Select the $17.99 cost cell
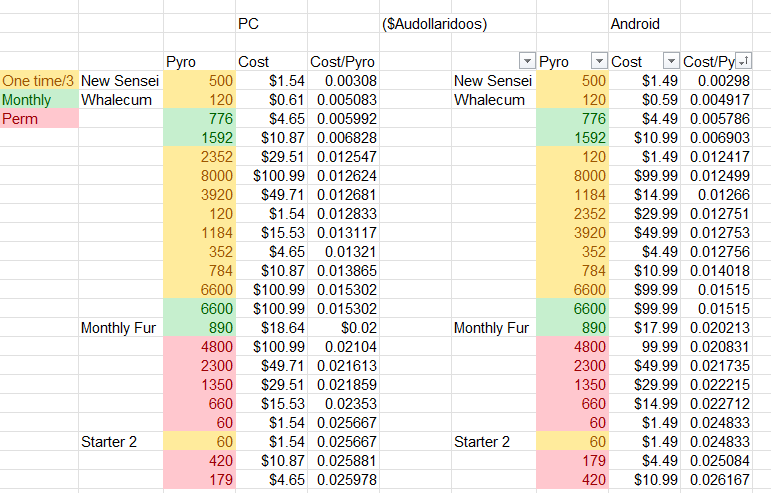Viewport: 771px width, 493px height. [x=644, y=328]
